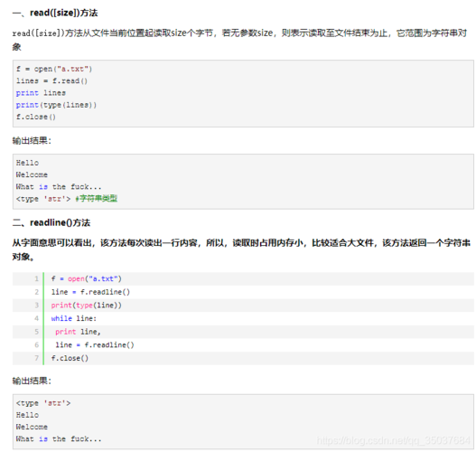Click the code line 'line = f.readline()' on line 2

point(90,292)
